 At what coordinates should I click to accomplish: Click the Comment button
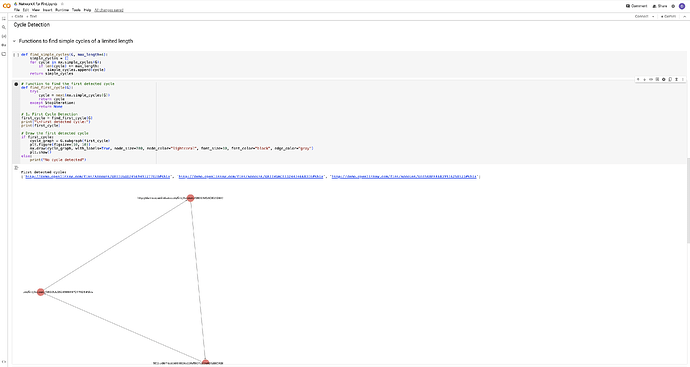636,6
